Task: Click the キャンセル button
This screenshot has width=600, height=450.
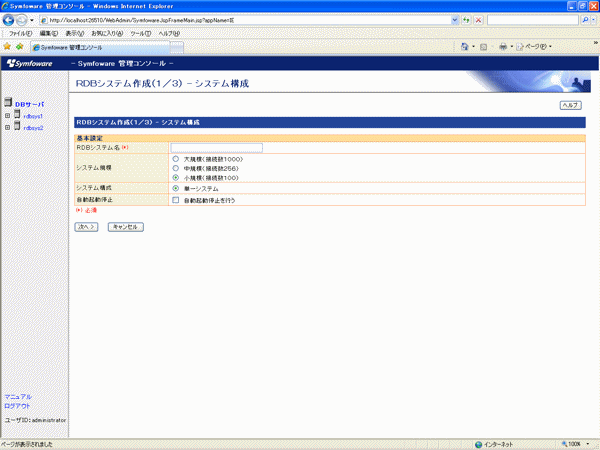Action: pos(126,227)
